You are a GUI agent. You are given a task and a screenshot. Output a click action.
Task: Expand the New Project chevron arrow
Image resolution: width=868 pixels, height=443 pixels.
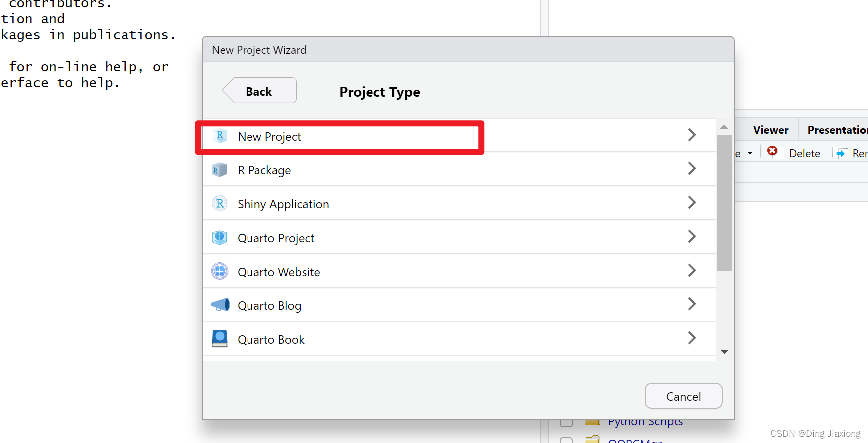[691, 135]
